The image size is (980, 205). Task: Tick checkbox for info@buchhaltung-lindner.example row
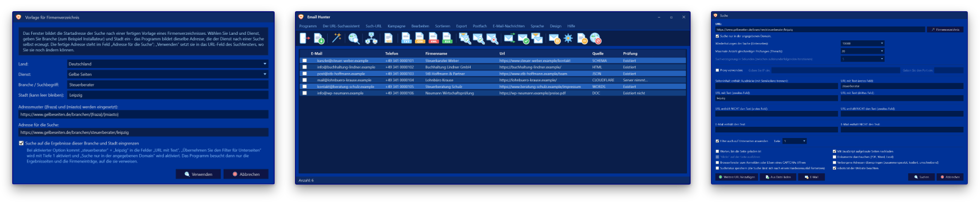[x=305, y=67]
